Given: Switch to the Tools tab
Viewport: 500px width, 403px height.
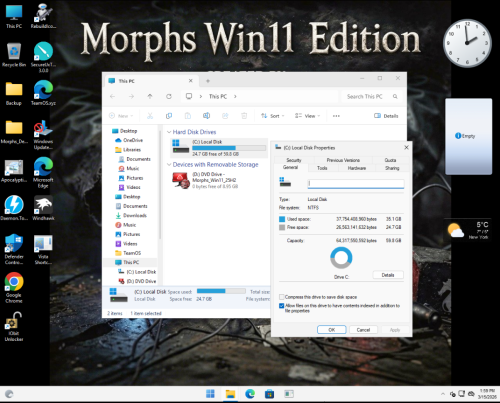Looking at the screenshot, I should (x=322, y=168).
